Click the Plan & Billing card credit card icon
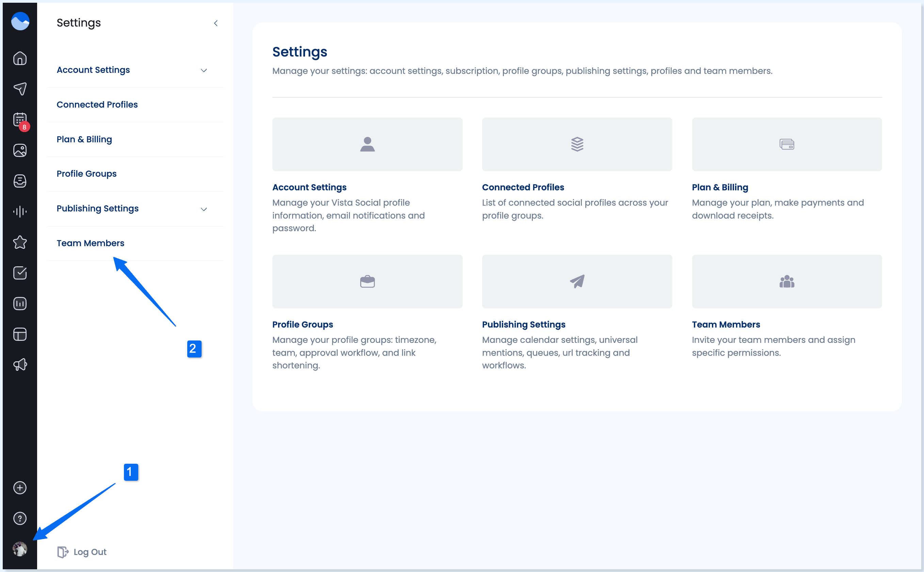924x572 pixels. pos(787,144)
